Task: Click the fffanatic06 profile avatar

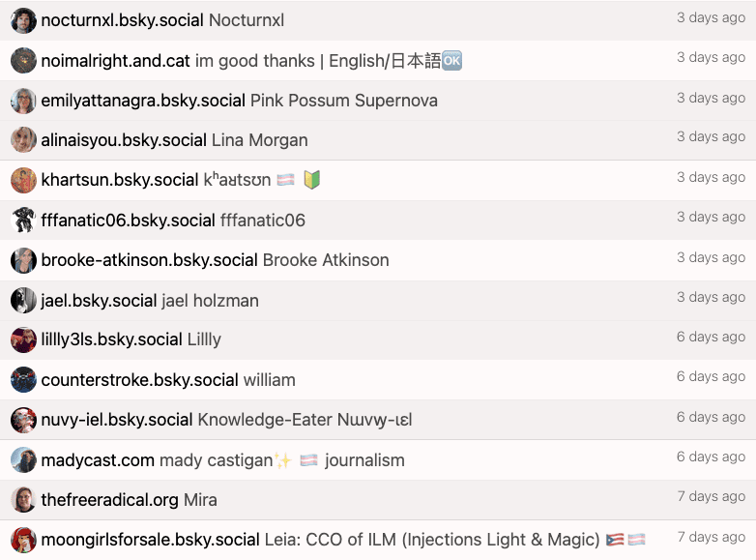Action: pos(23,221)
